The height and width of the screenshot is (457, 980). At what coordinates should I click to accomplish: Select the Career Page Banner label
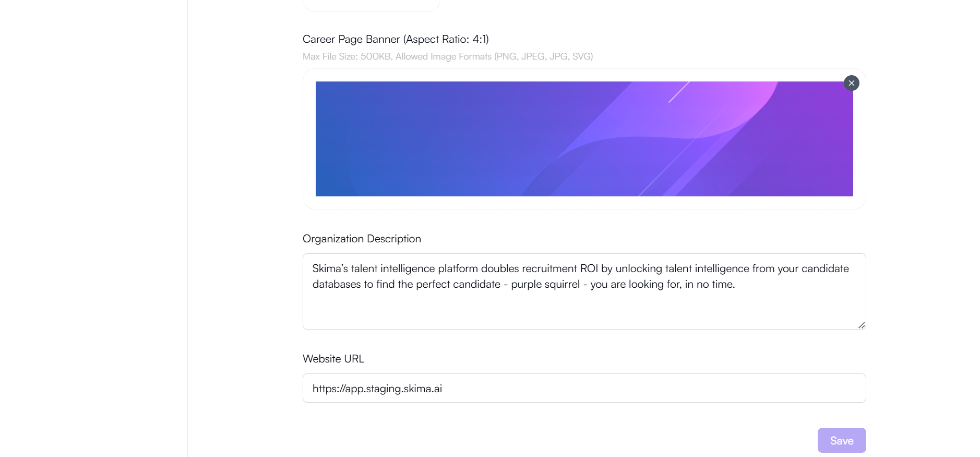(396, 39)
